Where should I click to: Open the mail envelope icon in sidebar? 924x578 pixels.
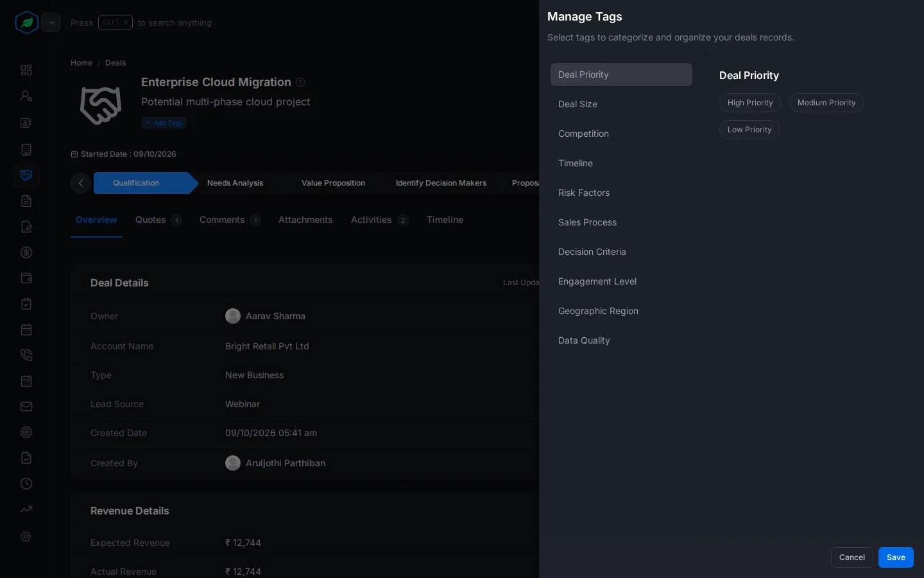click(26, 407)
